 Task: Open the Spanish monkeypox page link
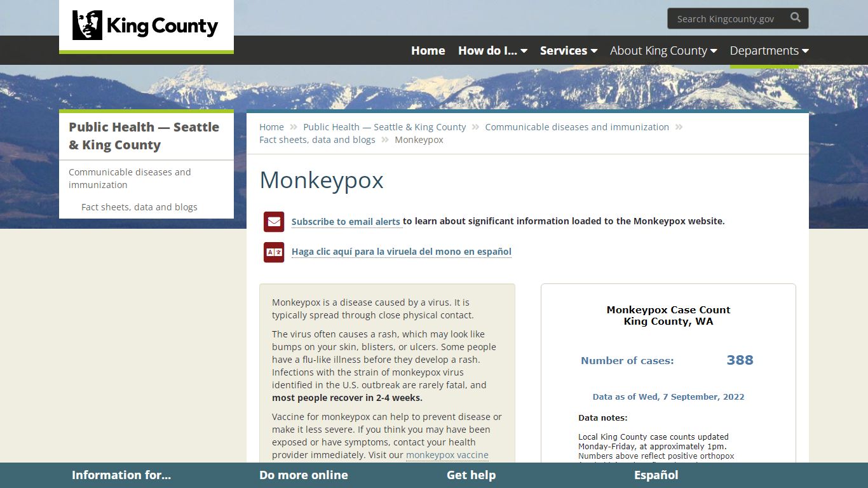click(402, 252)
